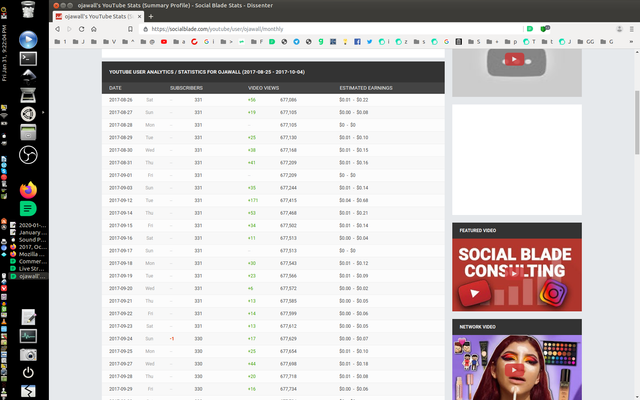The image size is (640, 400).
Task: Open the browser hamburger menu
Action: click(631, 29)
